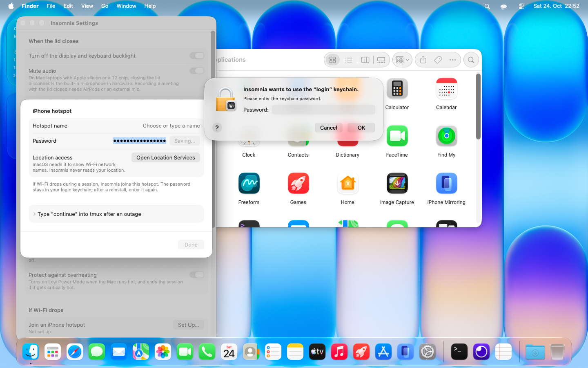Open the Home app in Finder
588x368 pixels.
click(347, 184)
